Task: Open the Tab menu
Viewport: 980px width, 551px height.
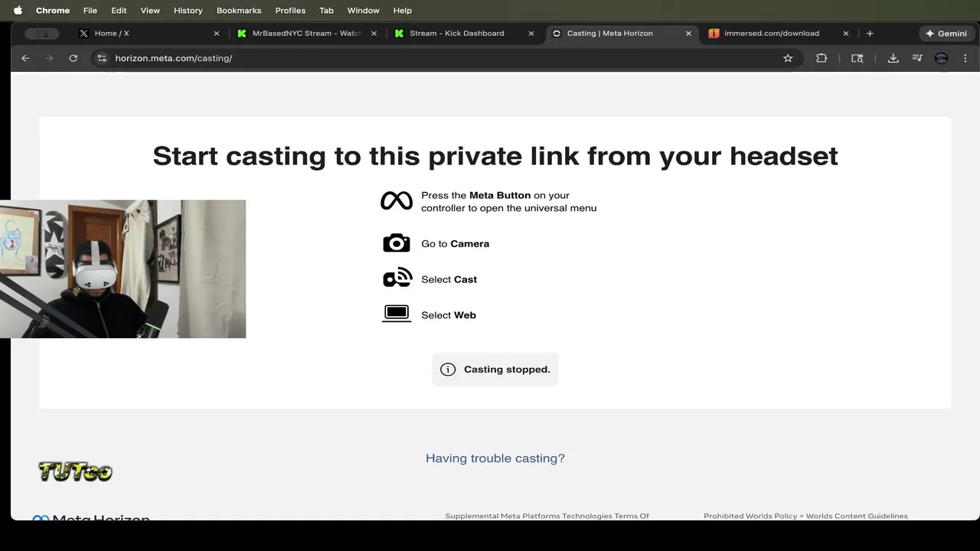Action: pos(326,11)
